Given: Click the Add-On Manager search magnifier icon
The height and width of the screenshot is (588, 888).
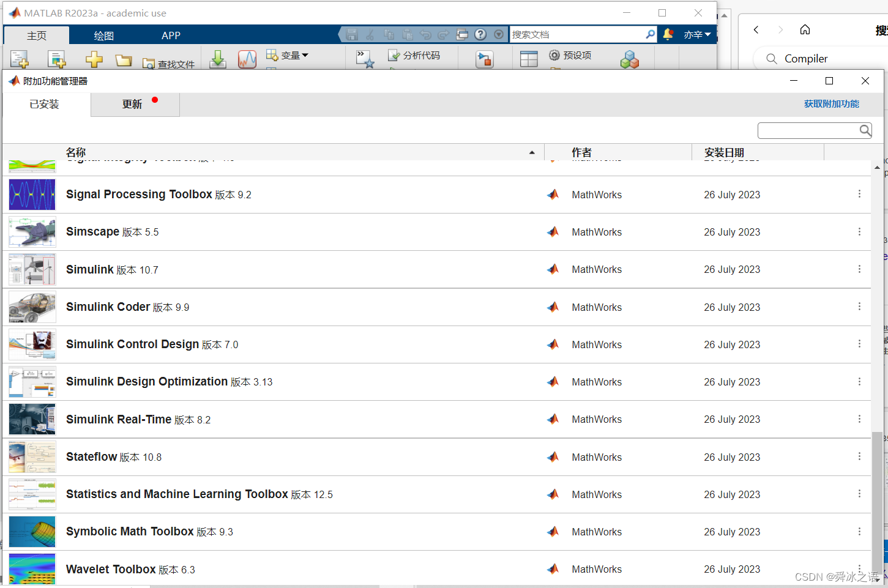Looking at the screenshot, I should click(x=865, y=130).
